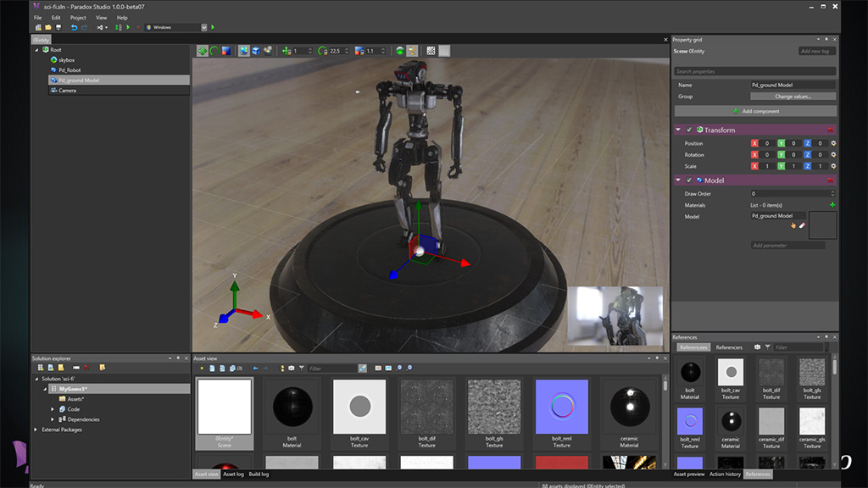Click the Add component button

click(755, 111)
